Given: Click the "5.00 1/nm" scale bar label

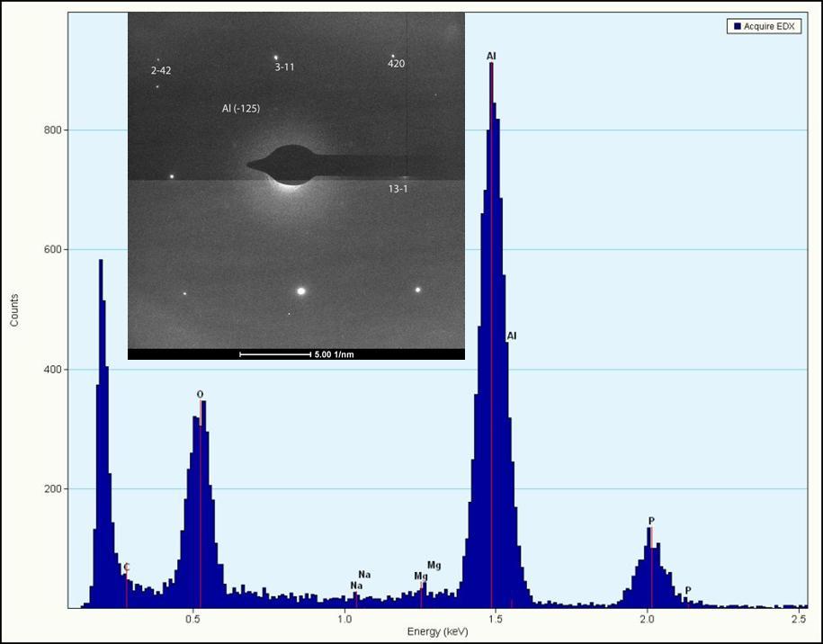Looking at the screenshot, I should tap(335, 354).
